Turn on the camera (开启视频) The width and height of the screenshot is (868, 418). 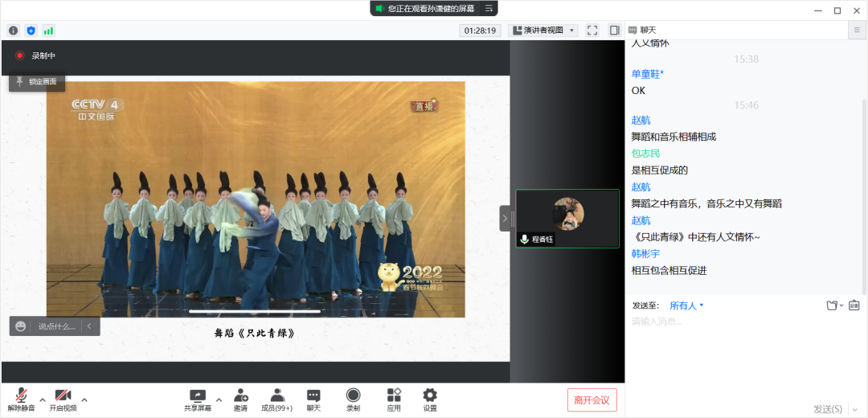click(63, 400)
